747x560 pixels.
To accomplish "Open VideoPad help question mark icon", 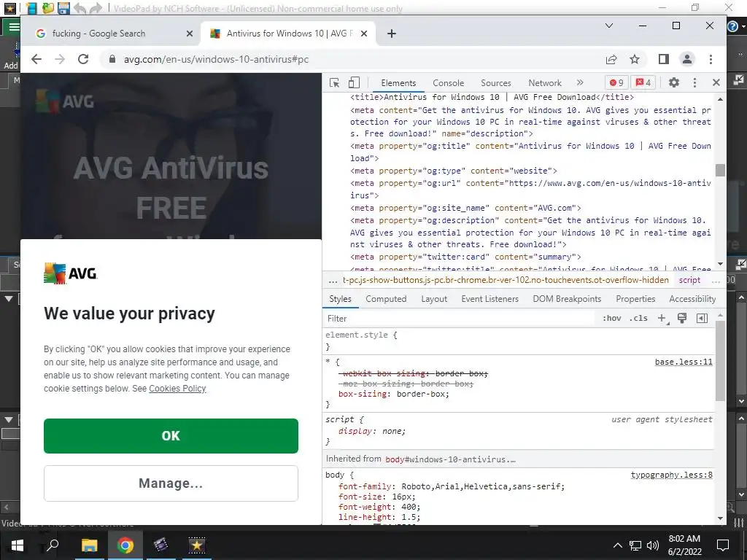I will click(732, 26).
